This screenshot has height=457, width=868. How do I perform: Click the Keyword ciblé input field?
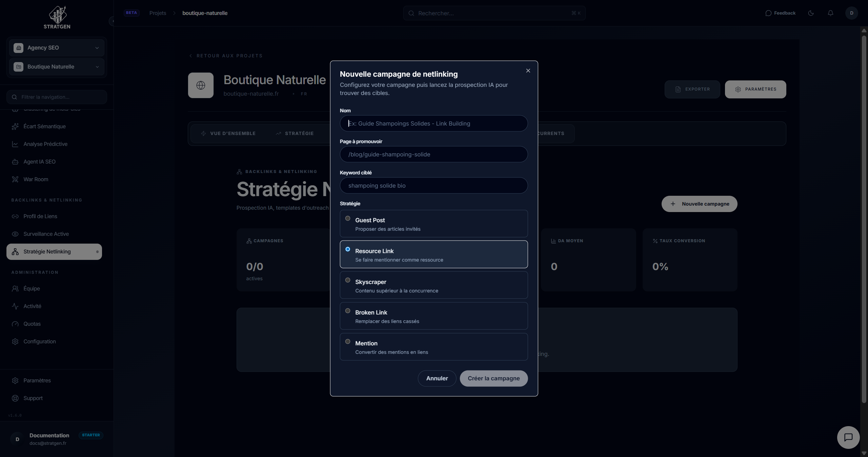pyautogui.click(x=433, y=186)
